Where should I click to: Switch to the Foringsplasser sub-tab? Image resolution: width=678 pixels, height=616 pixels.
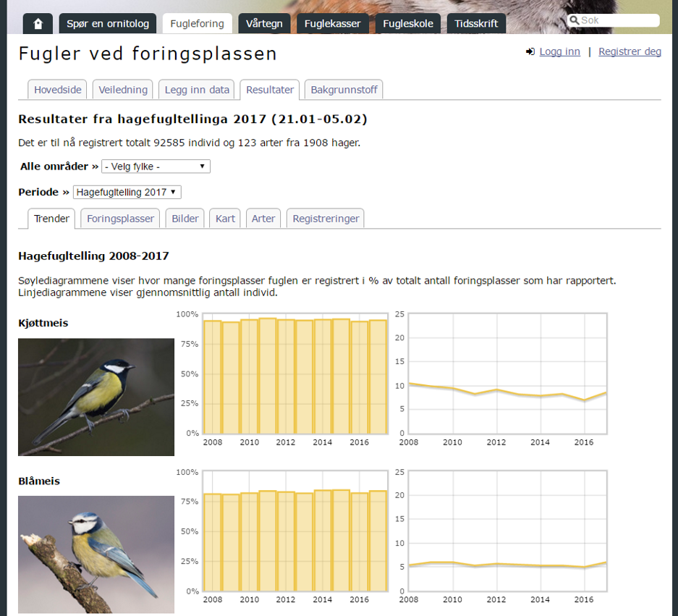coord(120,219)
